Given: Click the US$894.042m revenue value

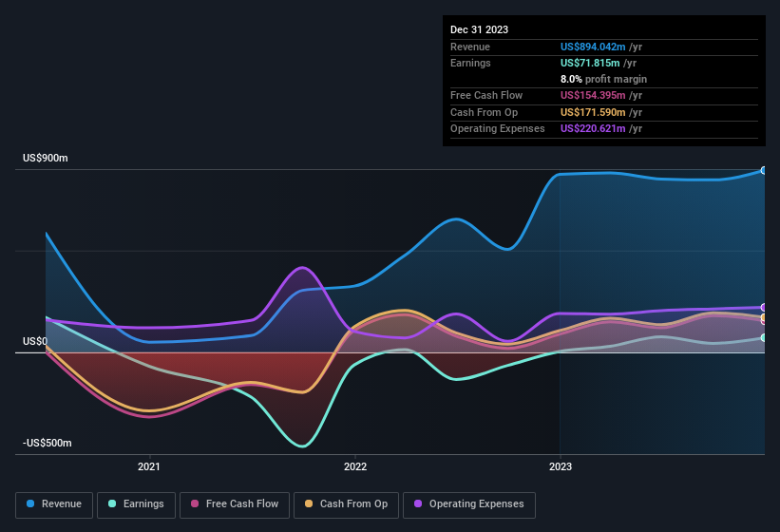Looking at the screenshot, I should coord(593,47).
